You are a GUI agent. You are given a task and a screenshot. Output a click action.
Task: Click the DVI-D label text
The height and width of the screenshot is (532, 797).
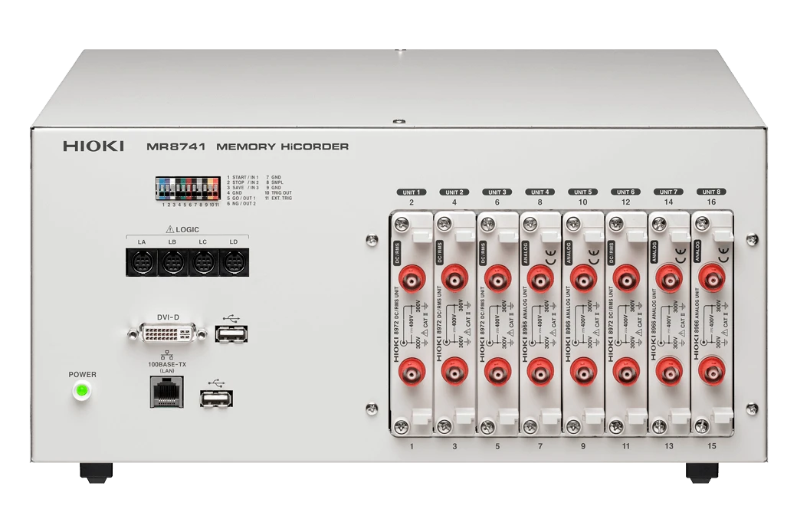[x=168, y=317]
